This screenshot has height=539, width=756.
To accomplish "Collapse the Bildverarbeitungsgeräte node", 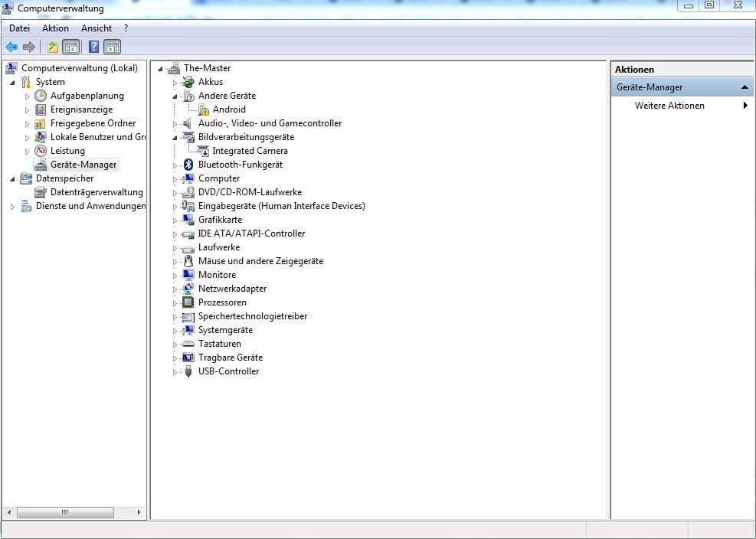I will tap(175, 138).
